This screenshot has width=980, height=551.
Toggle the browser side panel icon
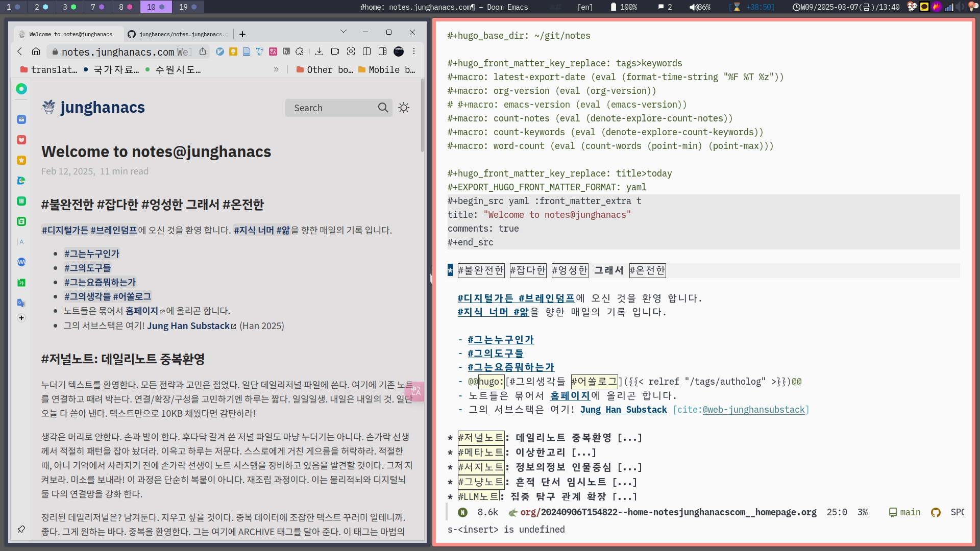click(382, 52)
